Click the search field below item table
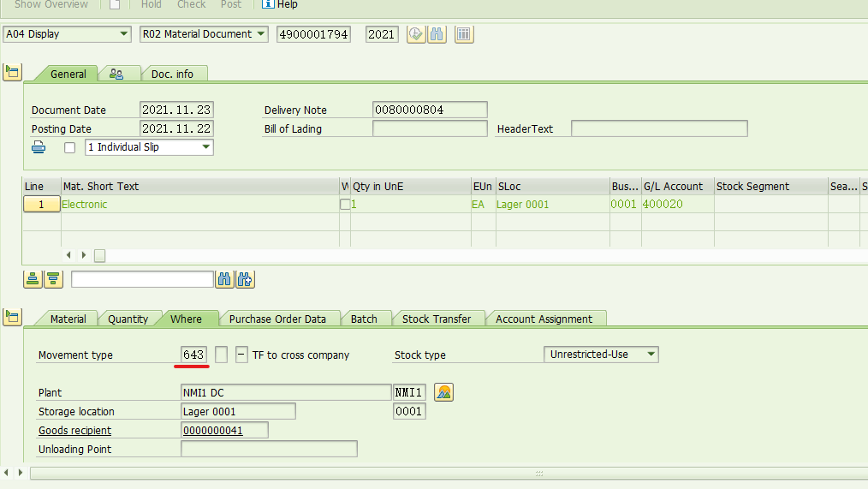The width and height of the screenshot is (868, 489). 142,279
